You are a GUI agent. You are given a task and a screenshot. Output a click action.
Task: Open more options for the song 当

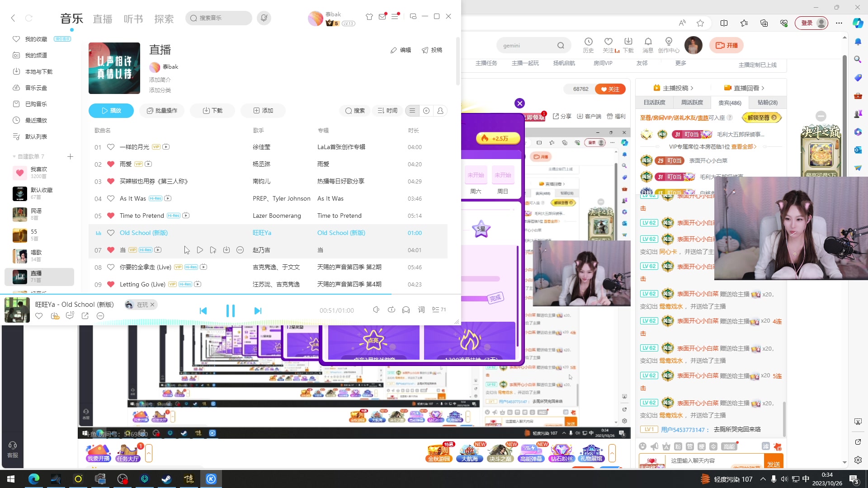[x=240, y=250]
